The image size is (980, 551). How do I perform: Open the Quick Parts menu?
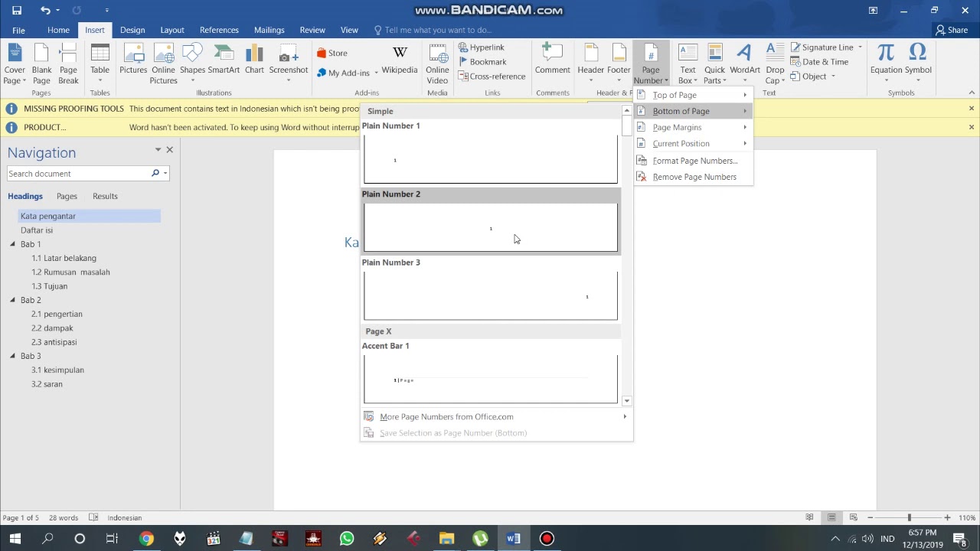coord(714,64)
